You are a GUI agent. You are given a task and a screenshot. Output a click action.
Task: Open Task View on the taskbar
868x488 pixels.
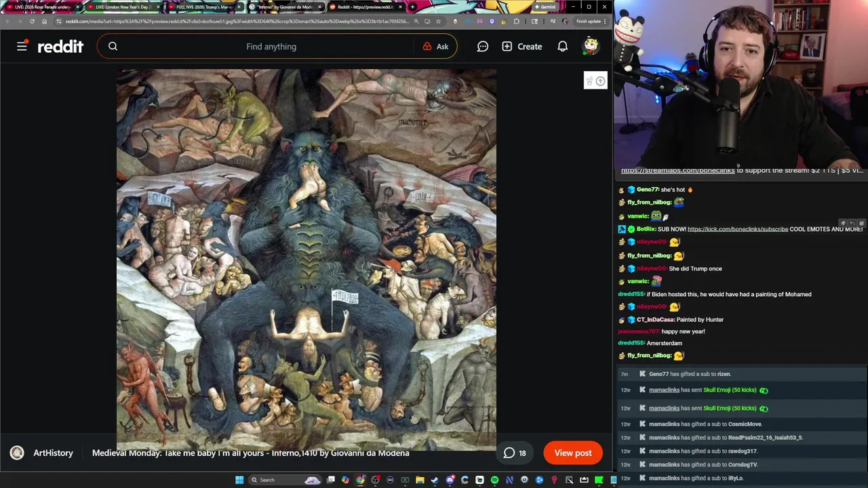(x=331, y=480)
